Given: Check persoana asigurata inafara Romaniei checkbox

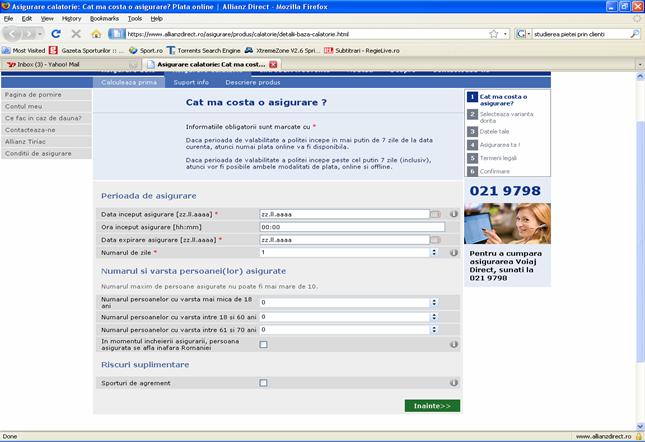Looking at the screenshot, I should tap(263, 345).
